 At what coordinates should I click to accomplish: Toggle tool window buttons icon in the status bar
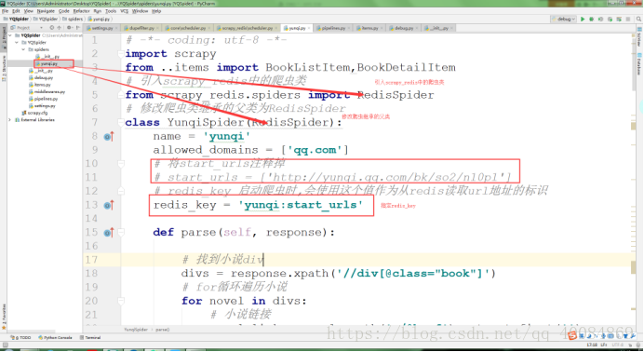click(x=5, y=345)
